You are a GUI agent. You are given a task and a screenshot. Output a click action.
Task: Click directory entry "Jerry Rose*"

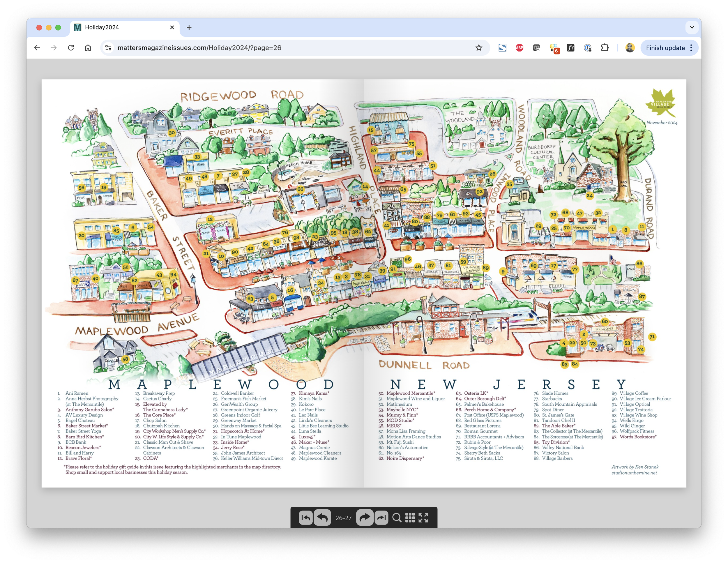pos(233,448)
